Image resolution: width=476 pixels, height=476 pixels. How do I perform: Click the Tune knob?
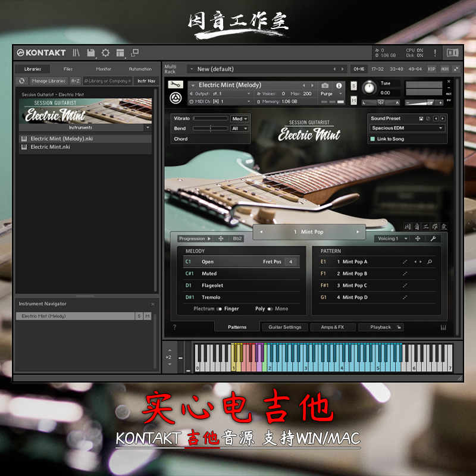[369, 88]
